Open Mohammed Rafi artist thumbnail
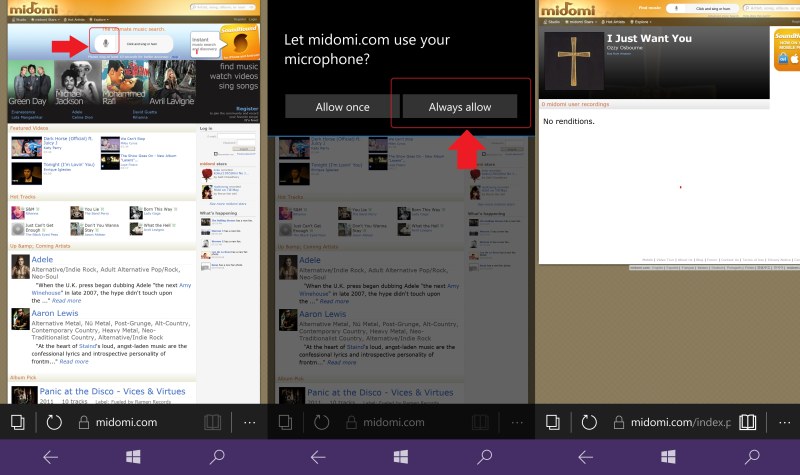 [x=124, y=83]
